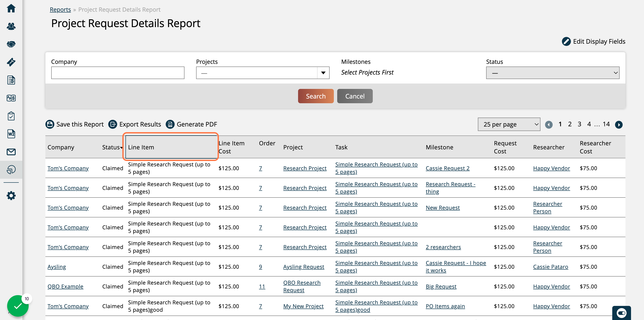Click the W2 forms icon
Image resolution: width=644 pixels, height=320 pixels.
11,134
